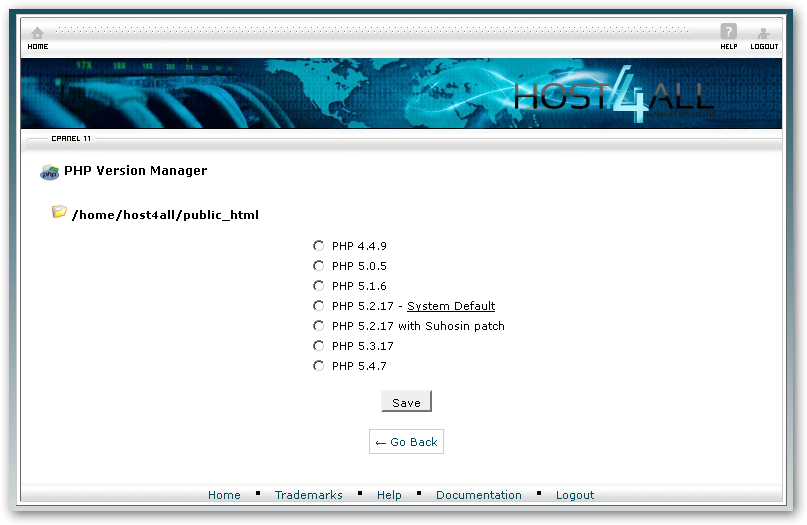Choose PHP 5.1.6 version option
This screenshot has width=807, height=525.
pyautogui.click(x=319, y=286)
